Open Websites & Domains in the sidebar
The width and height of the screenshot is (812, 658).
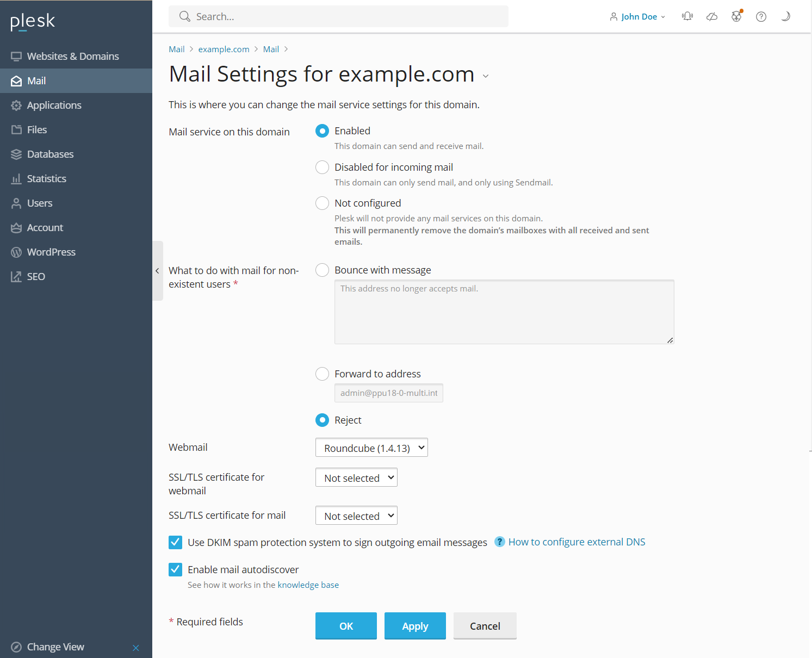click(x=73, y=57)
